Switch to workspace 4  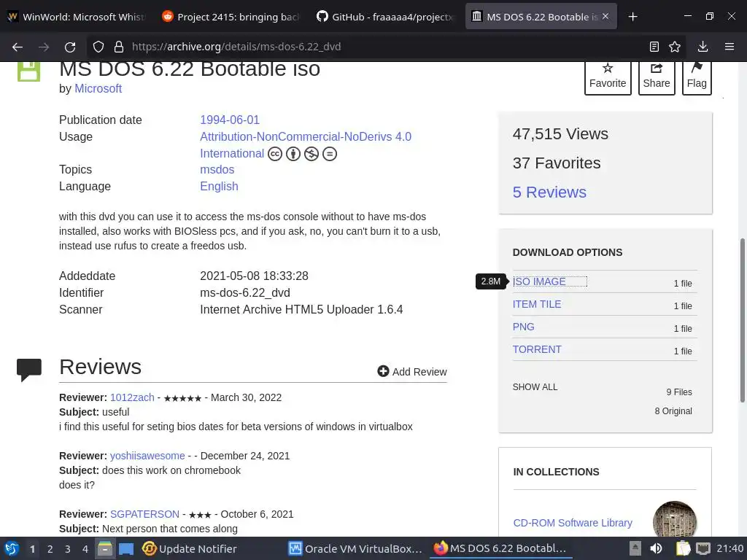click(85, 549)
